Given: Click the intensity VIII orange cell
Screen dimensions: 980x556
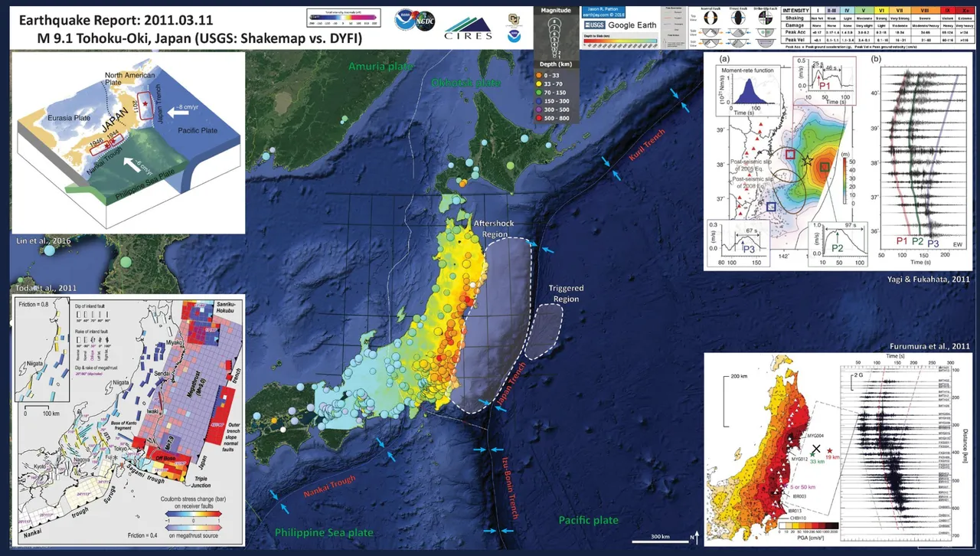Looking at the screenshot, I should point(924,11).
